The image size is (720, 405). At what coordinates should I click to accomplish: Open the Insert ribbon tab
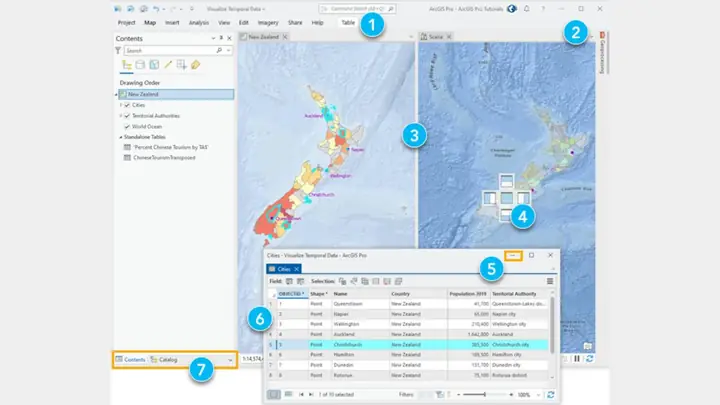click(172, 22)
